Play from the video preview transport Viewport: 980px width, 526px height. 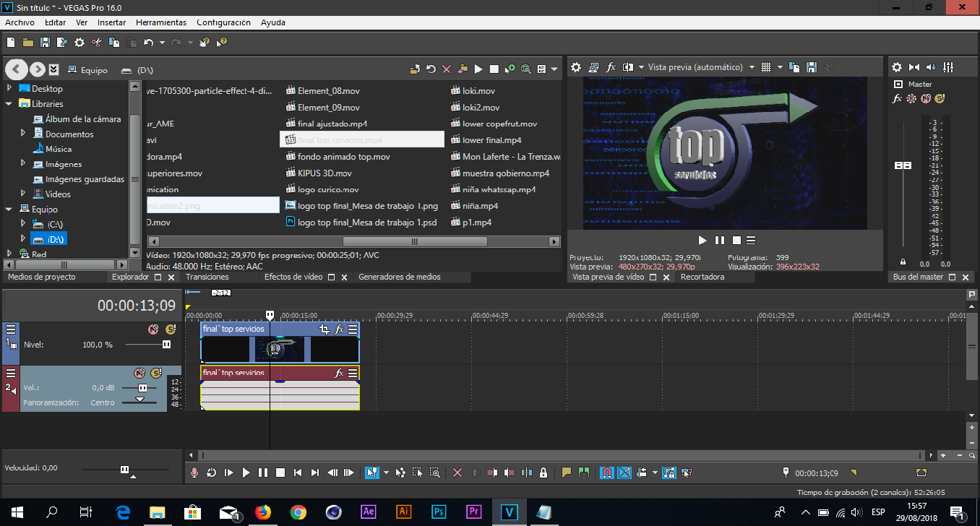(702, 240)
